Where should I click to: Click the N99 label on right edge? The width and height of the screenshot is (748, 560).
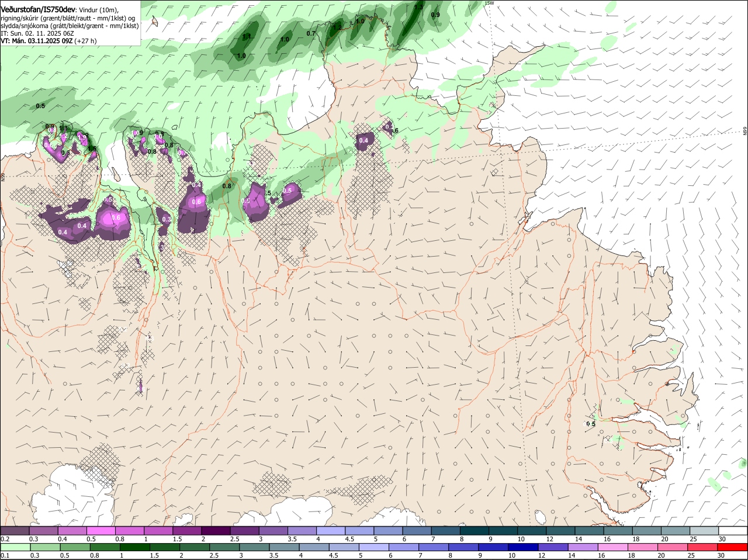point(745,132)
